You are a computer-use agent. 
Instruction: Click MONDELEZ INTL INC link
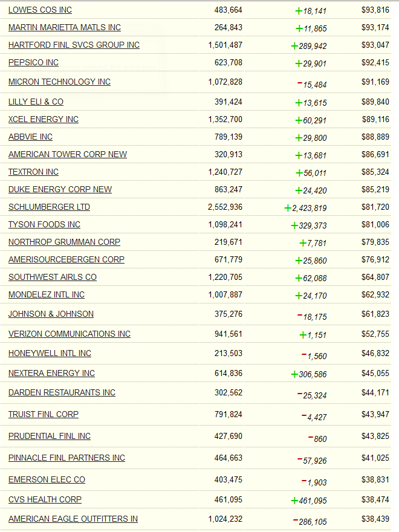click(47, 294)
